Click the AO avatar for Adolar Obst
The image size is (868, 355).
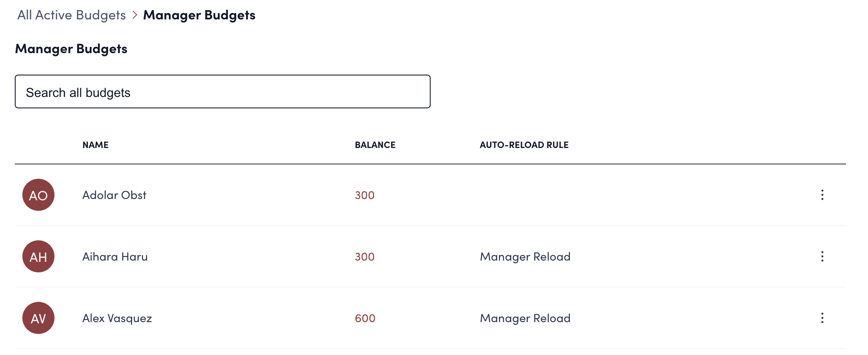[38, 195]
